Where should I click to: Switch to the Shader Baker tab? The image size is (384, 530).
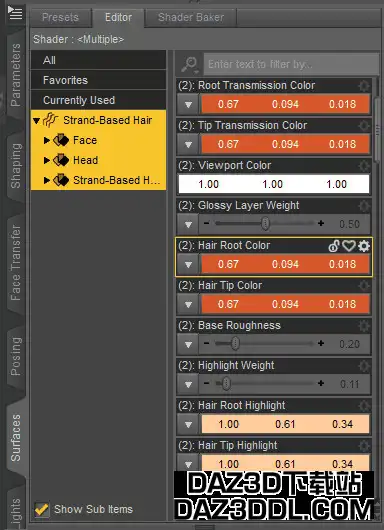point(191,17)
